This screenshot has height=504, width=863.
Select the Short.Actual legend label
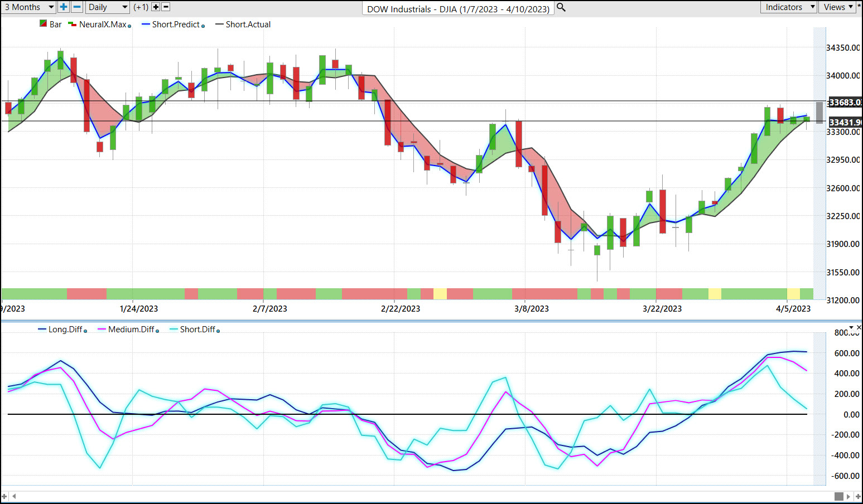[x=248, y=25]
